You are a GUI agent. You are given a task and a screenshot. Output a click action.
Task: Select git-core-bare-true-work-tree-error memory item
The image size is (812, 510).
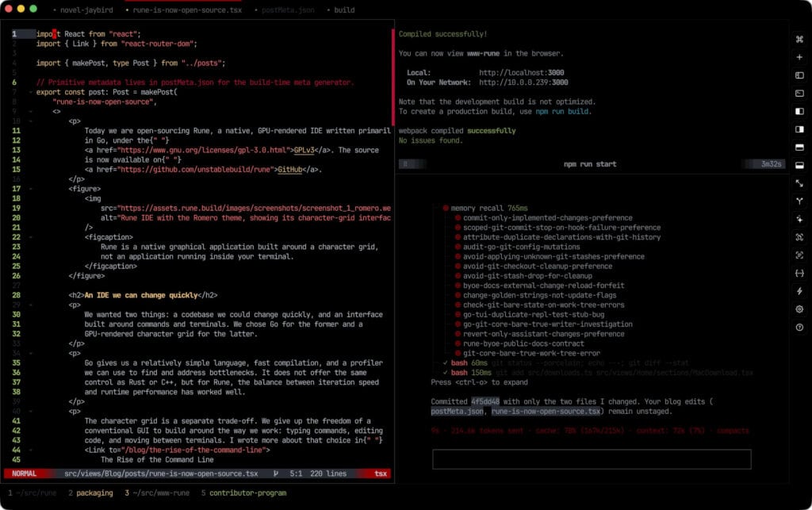coord(531,354)
